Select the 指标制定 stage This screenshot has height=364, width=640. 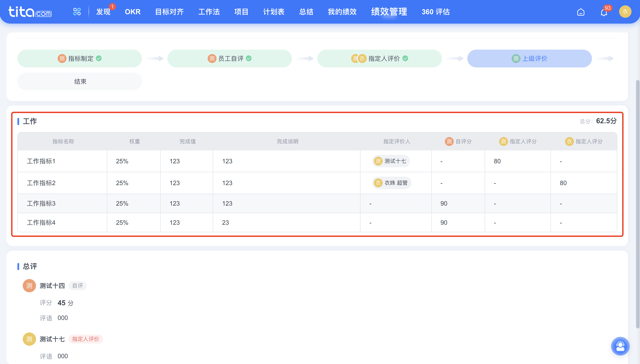[79, 59]
